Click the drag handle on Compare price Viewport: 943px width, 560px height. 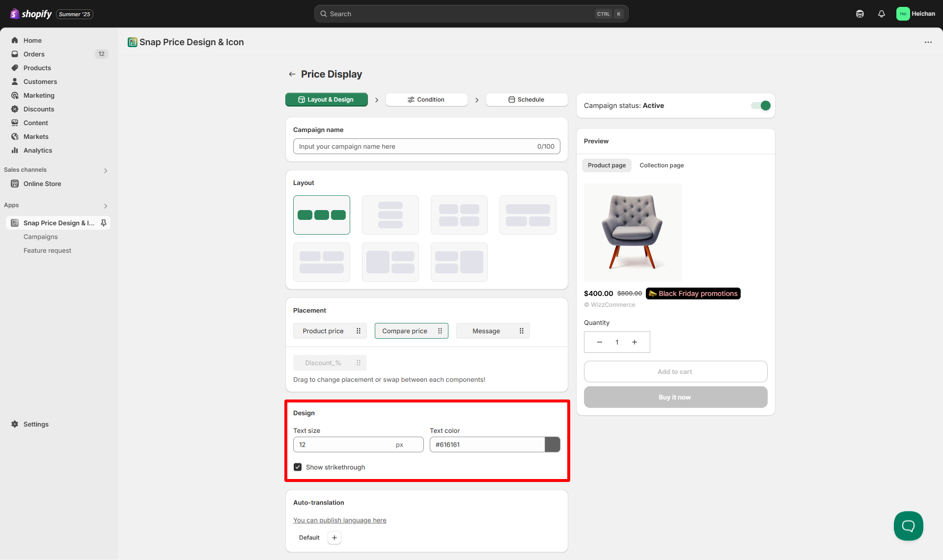pos(440,331)
